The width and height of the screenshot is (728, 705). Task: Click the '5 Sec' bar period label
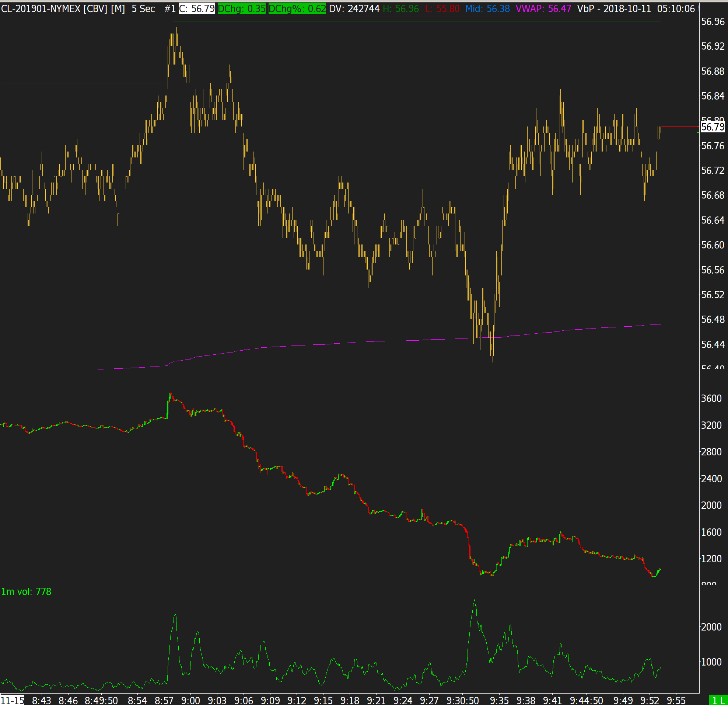pos(143,8)
